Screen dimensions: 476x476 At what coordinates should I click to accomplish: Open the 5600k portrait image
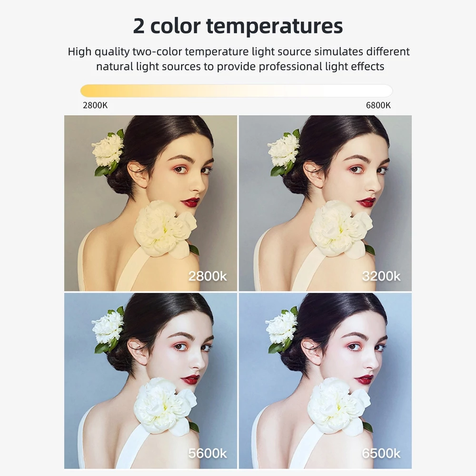pos(150,381)
